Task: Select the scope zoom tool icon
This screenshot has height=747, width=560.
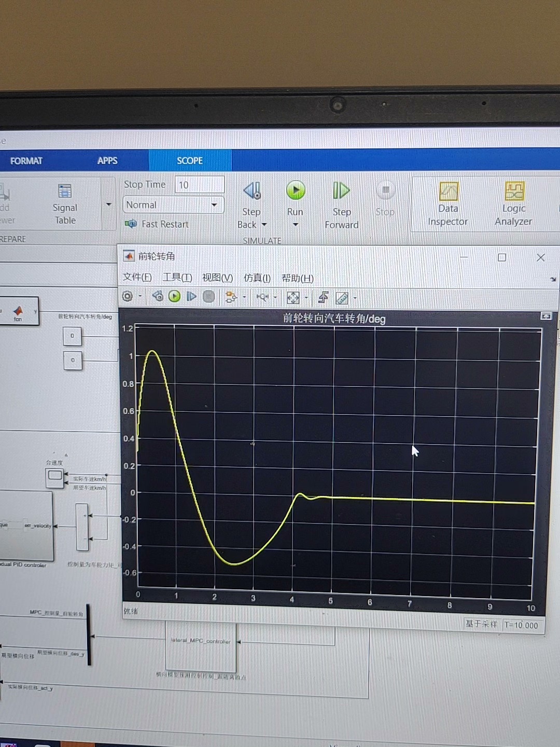Action: pos(262,297)
